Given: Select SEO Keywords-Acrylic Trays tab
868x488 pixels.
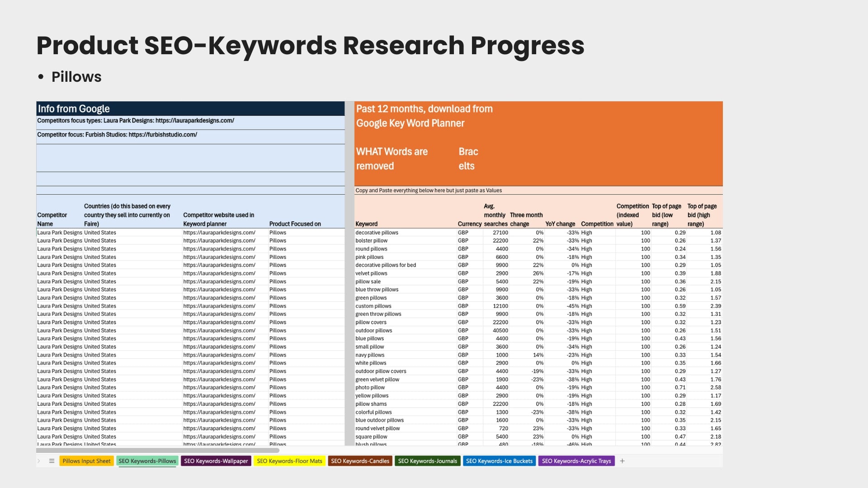Looking at the screenshot, I should [x=576, y=461].
